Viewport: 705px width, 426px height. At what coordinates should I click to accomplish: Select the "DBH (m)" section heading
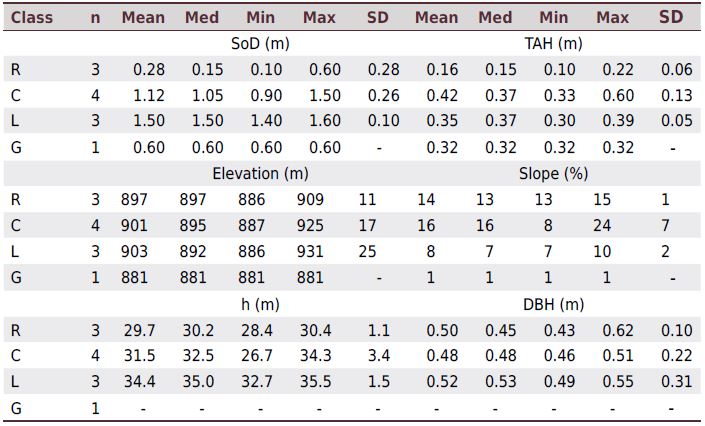click(553, 303)
